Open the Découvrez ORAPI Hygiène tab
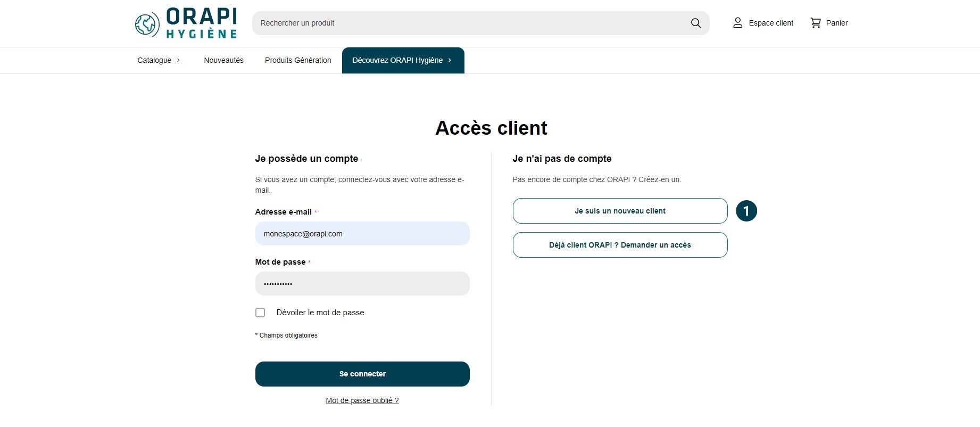This screenshot has width=980, height=427. click(x=403, y=60)
